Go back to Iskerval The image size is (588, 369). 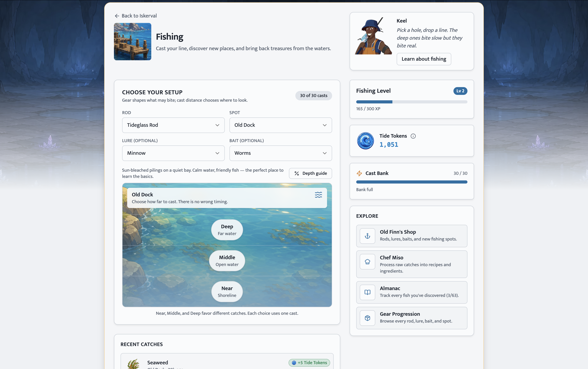[136, 16]
